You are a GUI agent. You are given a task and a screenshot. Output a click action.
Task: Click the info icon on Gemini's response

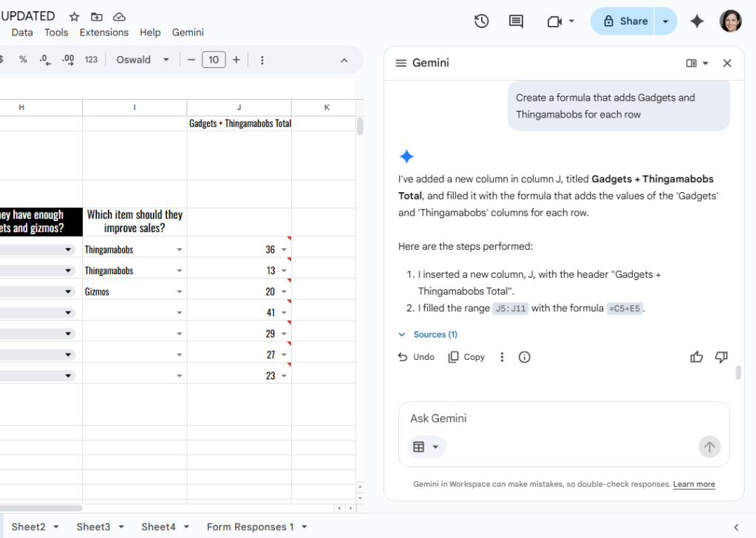pyautogui.click(x=524, y=357)
